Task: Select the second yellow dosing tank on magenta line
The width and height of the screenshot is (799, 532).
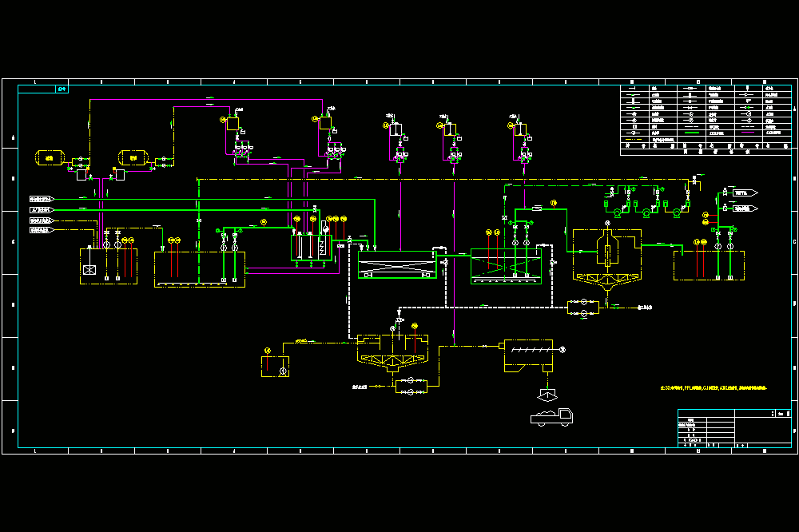Action: [x=325, y=123]
